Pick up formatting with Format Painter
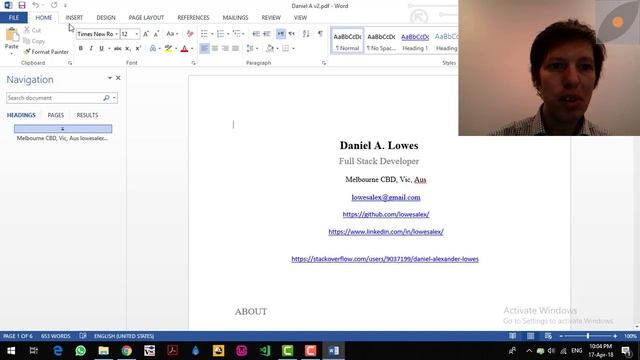 click(46, 52)
